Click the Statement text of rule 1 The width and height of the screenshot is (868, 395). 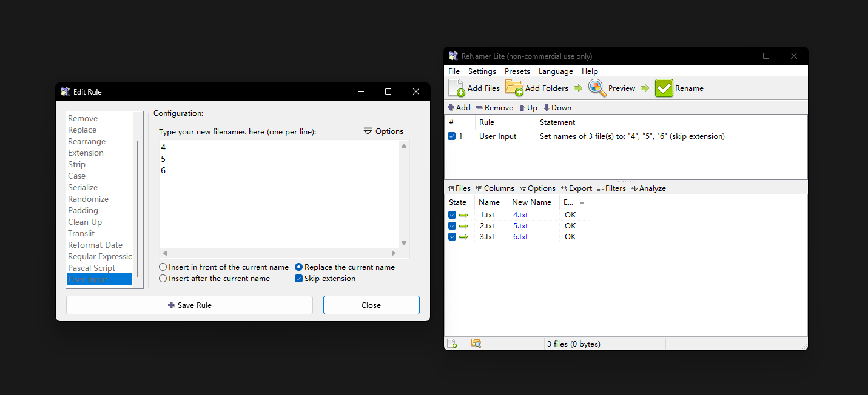pos(632,136)
